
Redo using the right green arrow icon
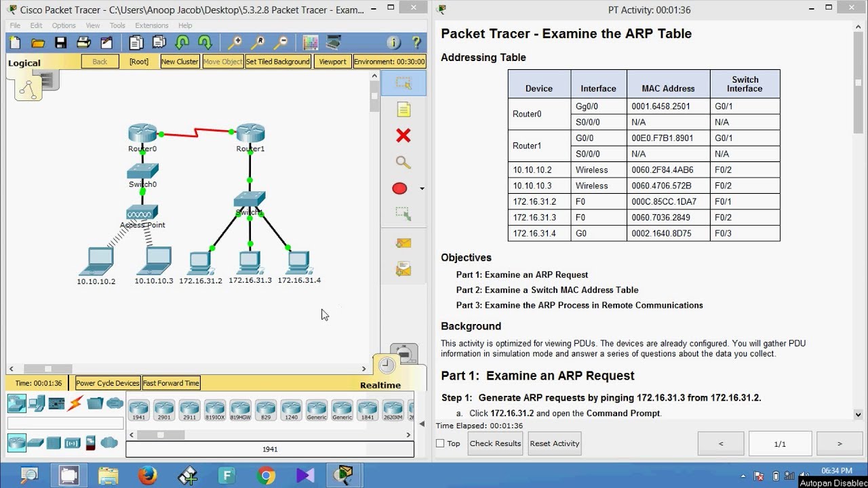coord(205,43)
